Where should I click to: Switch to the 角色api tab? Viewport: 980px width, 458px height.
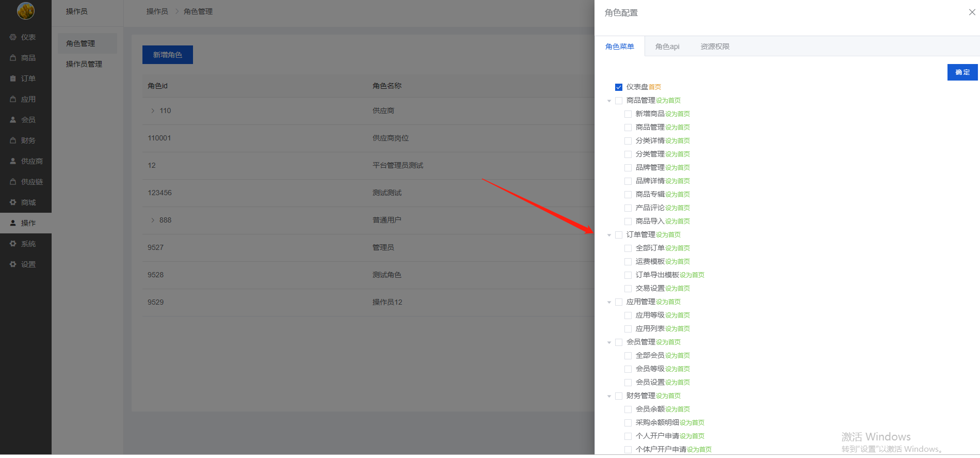[x=667, y=46]
